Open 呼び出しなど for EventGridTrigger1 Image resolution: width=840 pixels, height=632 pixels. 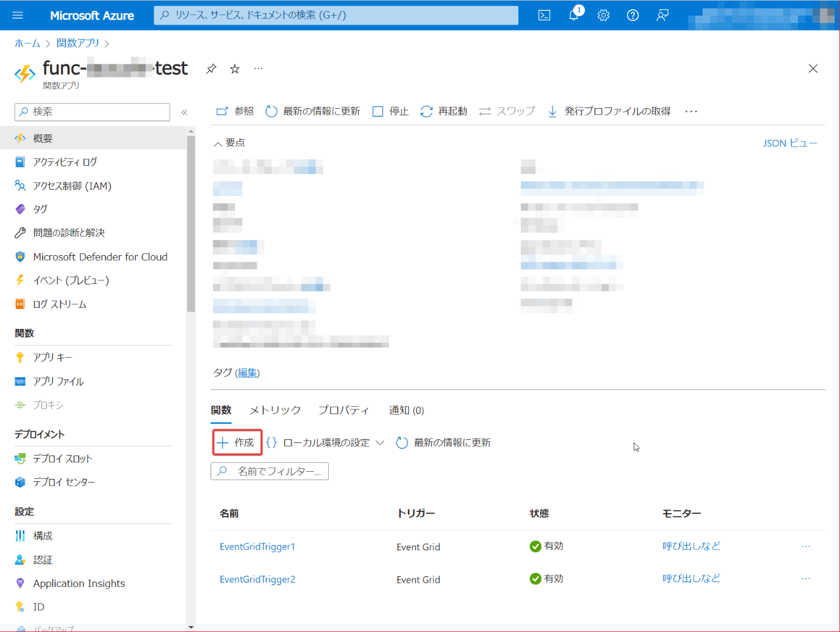(x=691, y=546)
